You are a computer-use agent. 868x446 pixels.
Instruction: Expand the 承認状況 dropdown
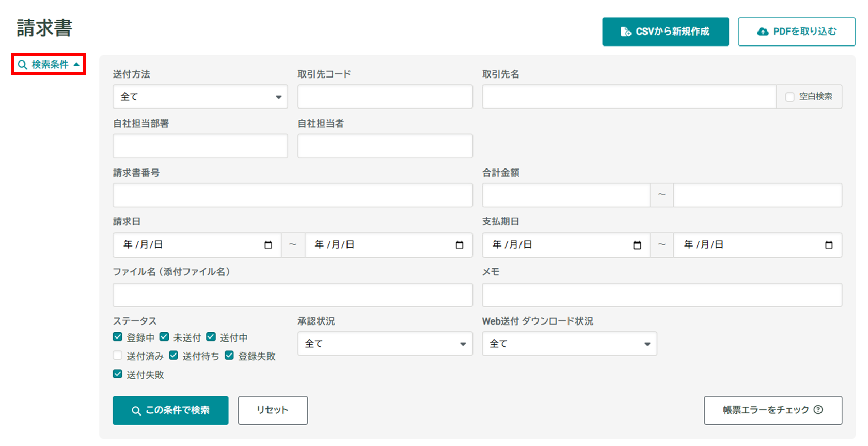coord(385,344)
